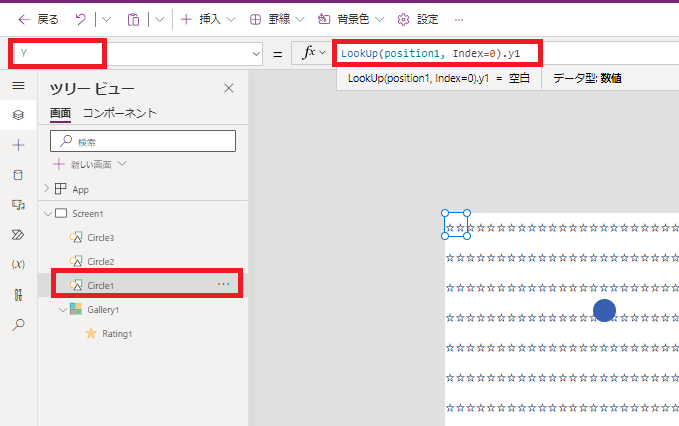Click the insert plus icon in sidebar

point(18,145)
